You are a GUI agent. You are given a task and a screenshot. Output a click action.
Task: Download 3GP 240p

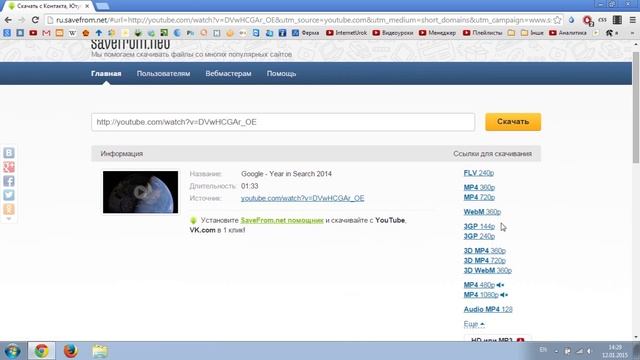point(479,236)
